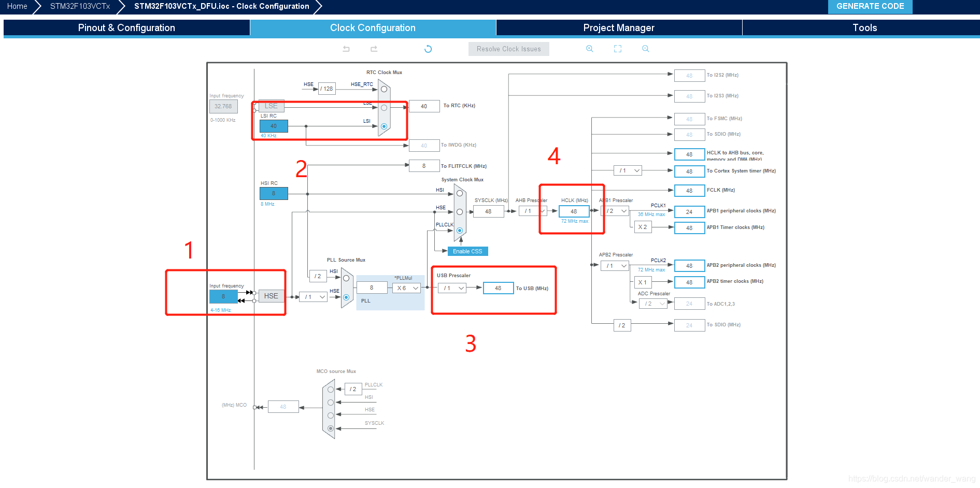
Task: Click HCLK to AHB bus value field
Action: pyautogui.click(x=689, y=154)
